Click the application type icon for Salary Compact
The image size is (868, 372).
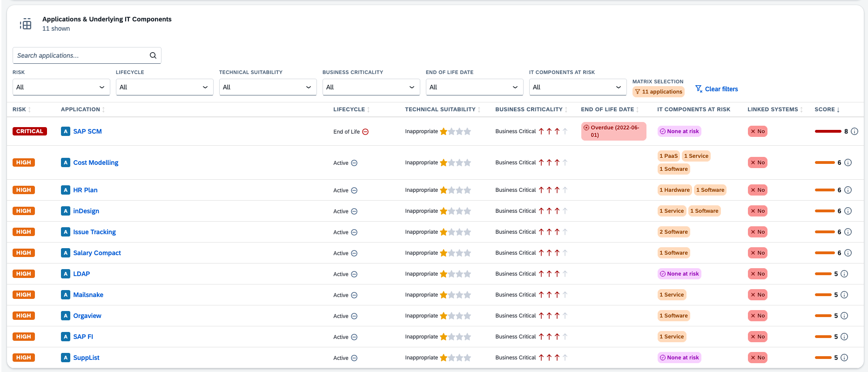66,253
